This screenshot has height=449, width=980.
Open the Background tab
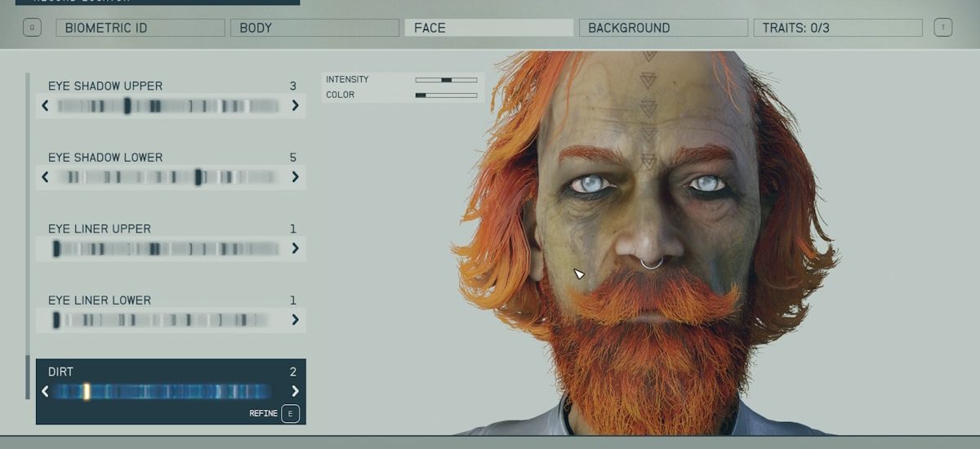tap(662, 28)
